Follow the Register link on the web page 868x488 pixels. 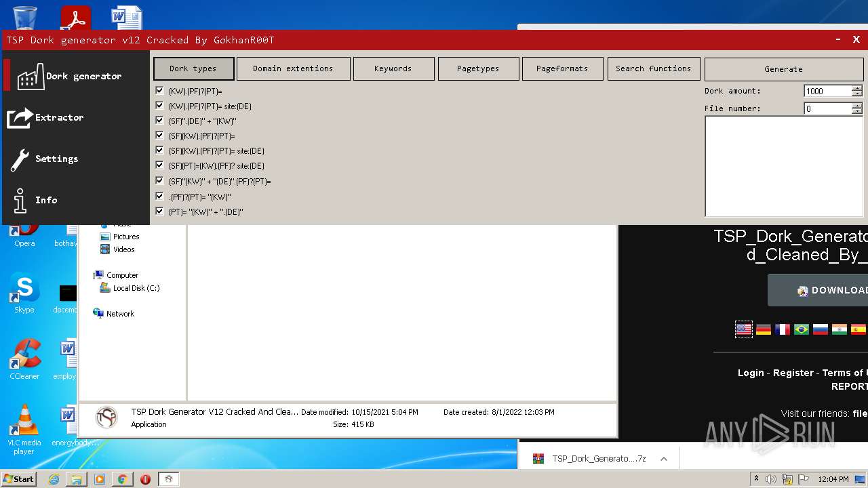[x=793, y=373]
